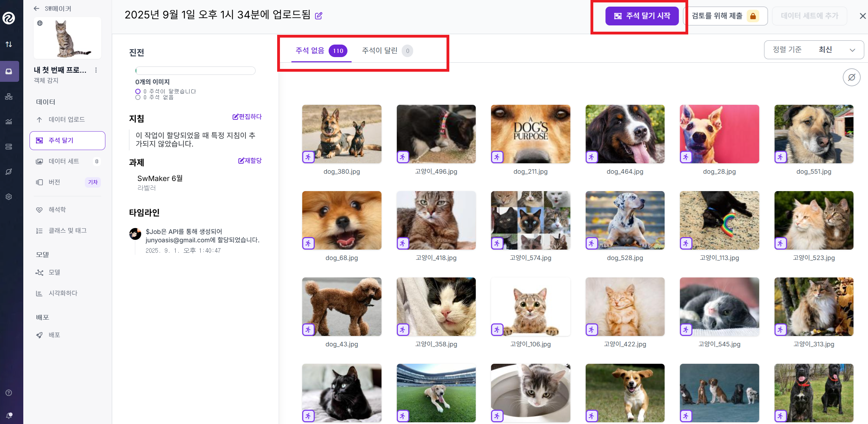Open the 정렬 기준 sort dropdown
Viewport: 868px width, 424px height.
point(814,50)
